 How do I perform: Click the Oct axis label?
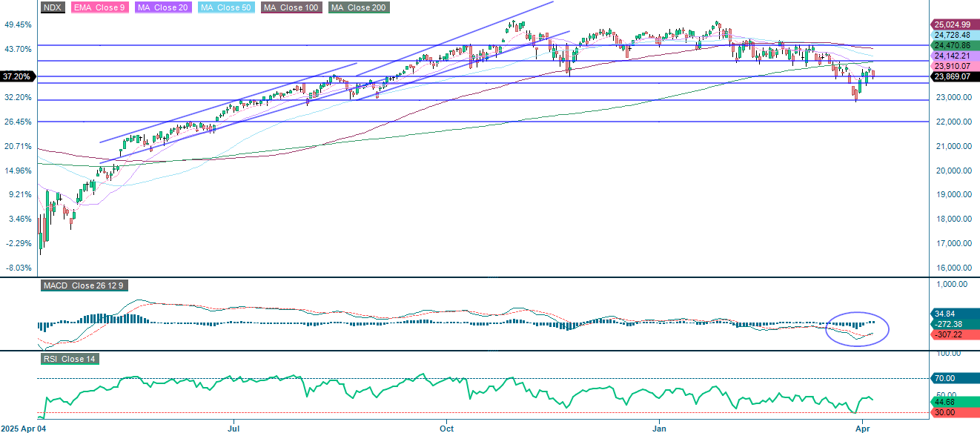point(446,428)
